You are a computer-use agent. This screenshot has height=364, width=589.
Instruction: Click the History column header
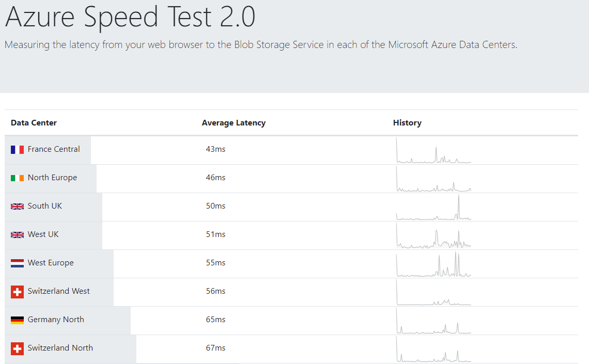(407, 122)
